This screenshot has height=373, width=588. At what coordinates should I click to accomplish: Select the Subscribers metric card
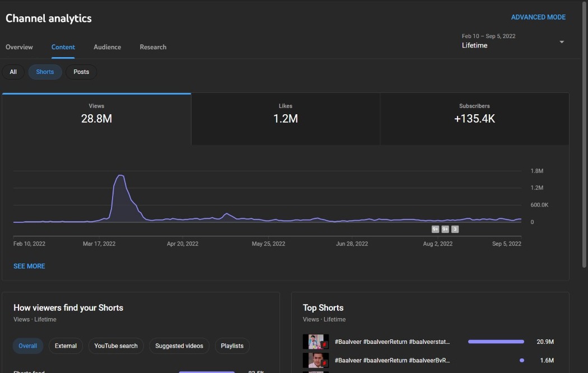[474, 119]
